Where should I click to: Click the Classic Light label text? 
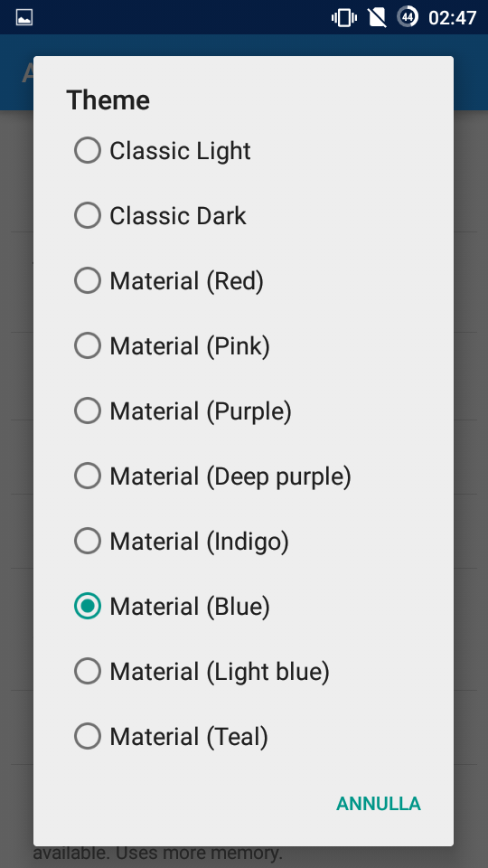[x=181, y=151]
